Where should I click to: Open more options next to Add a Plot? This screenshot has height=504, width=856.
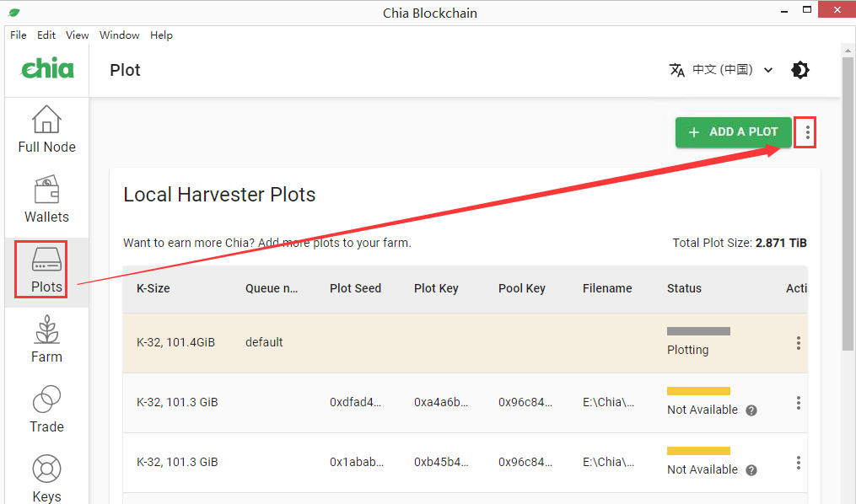coord(807,132)
